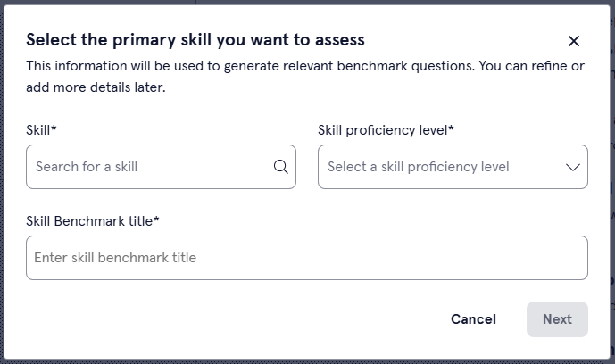Select the "Search for a skill" placeholder text
The image size is (615, 364).
87,167
